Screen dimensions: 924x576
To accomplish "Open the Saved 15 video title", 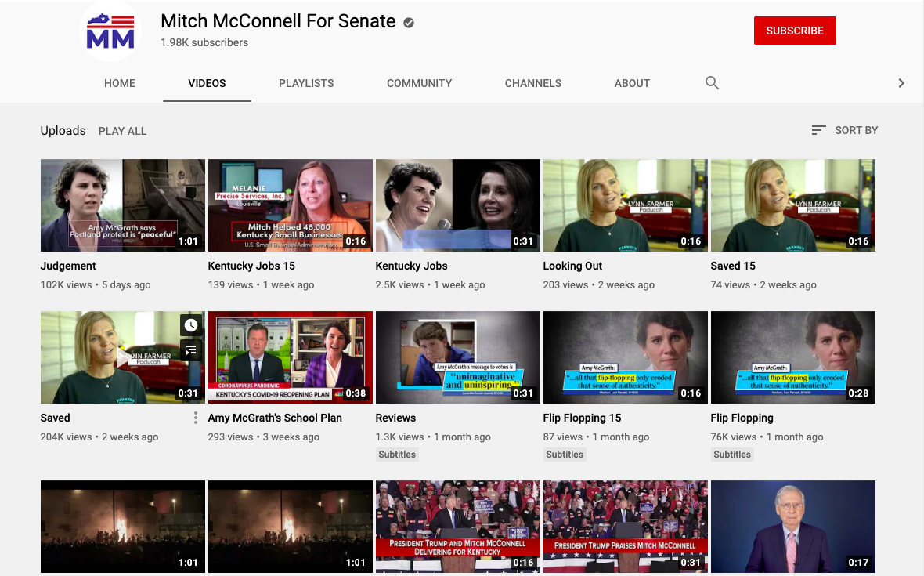I will 733,266.
